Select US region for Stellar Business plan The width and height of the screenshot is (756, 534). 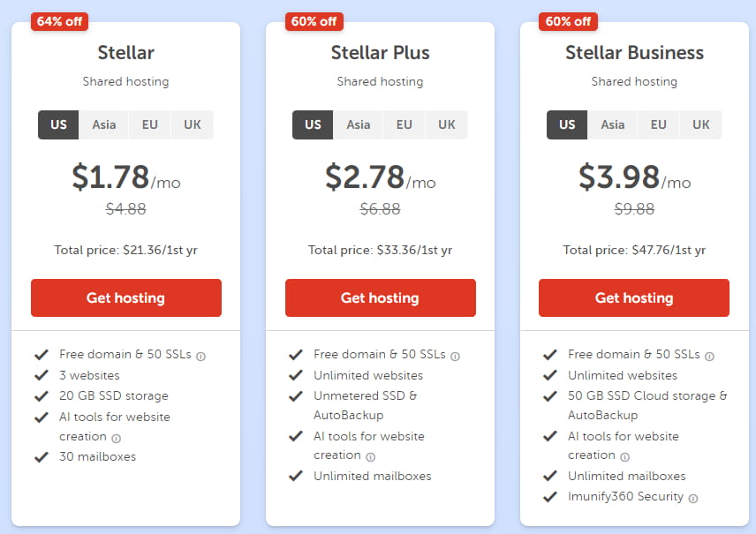567,124
